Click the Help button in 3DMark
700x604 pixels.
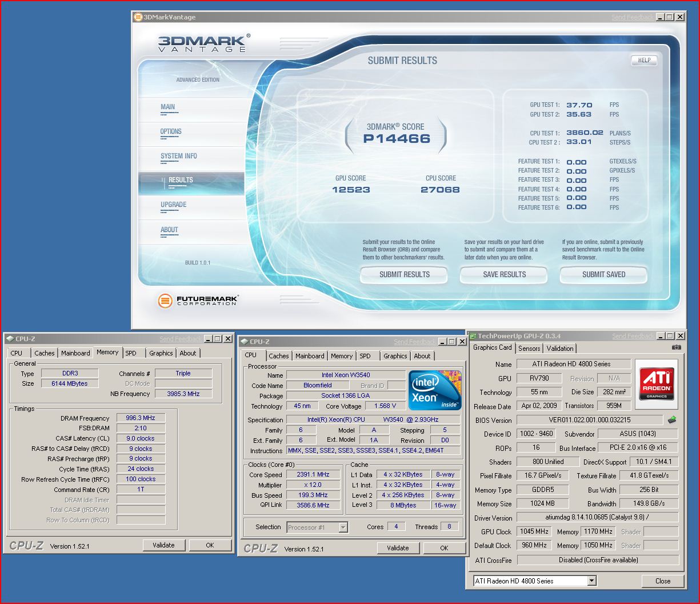[644, 60]
